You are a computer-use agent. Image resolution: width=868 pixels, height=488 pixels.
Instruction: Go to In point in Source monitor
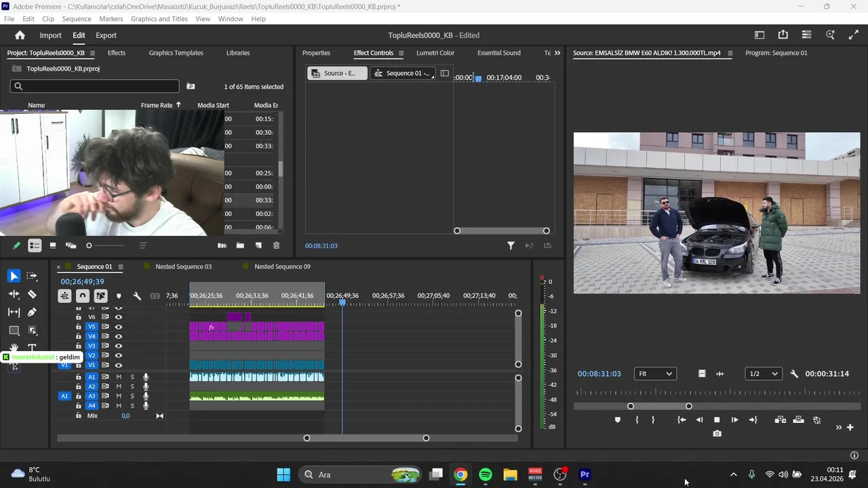click(x=682, y=420)
